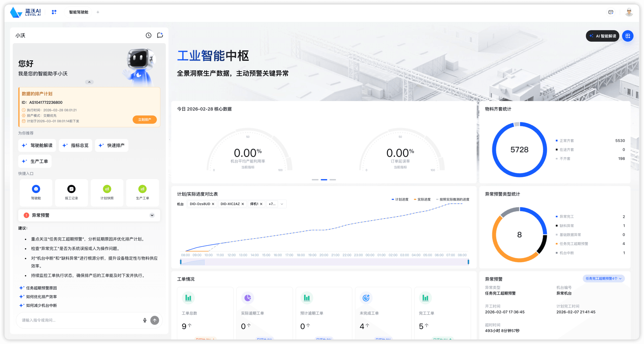Image resolution: width=644 pixels, height=344 pixels.
Task: Collapse the 异常预警 section
Action: (x=152, y=215)
